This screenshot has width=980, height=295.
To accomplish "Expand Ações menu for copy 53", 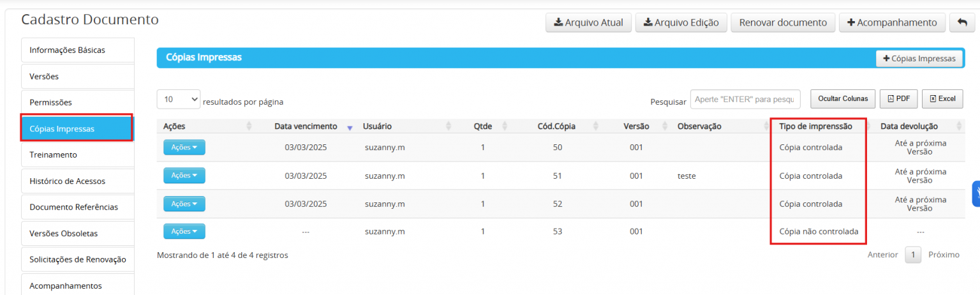I will [x=184, y=232].
